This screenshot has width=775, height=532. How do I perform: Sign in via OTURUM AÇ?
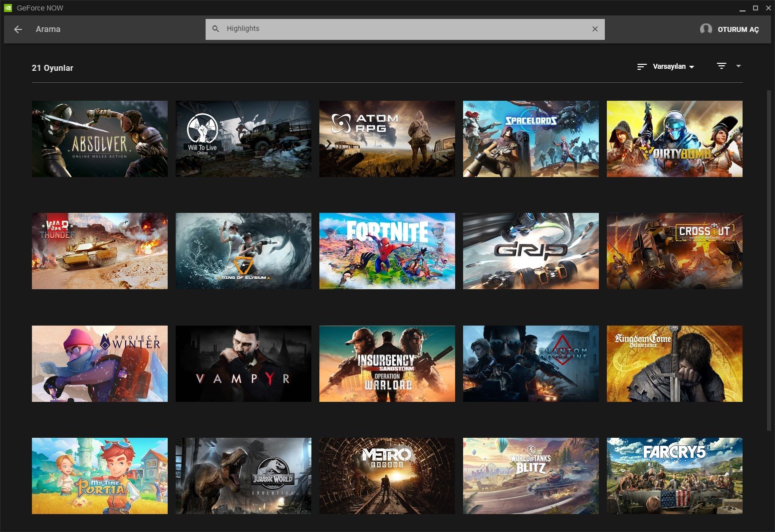[x=738, y=29]
